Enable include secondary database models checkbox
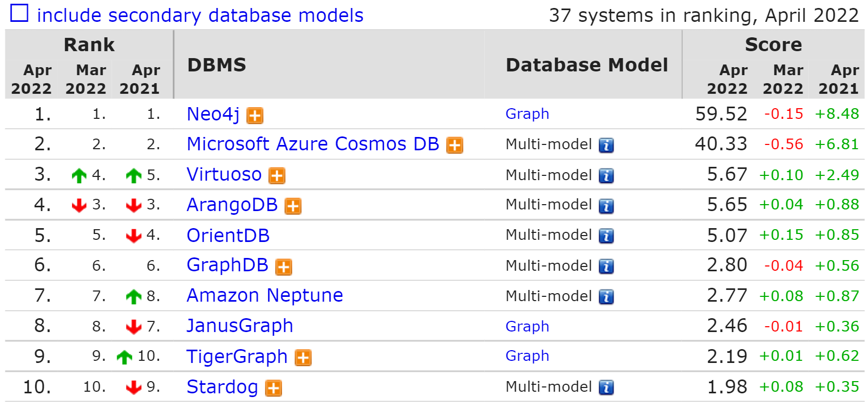Image resolution: width=868 pixels, height=404 pixels. (x=19, y=13)
